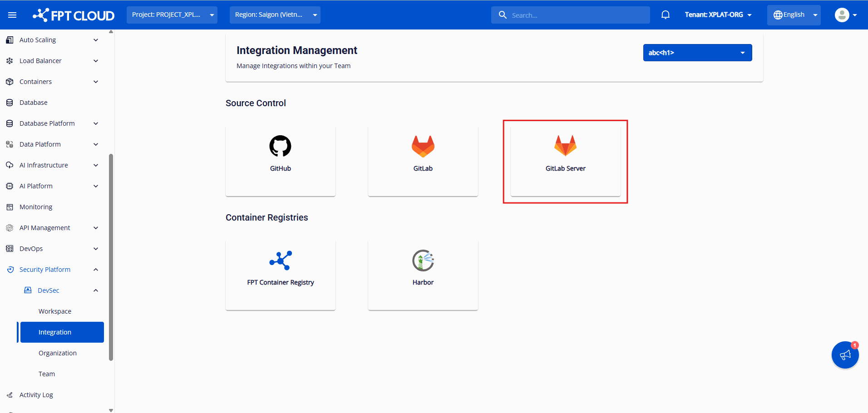Image resolution: width=868 pixels, height=413 pixels.
Task: Select the GitLab integration card
Action: pos(423,161)
